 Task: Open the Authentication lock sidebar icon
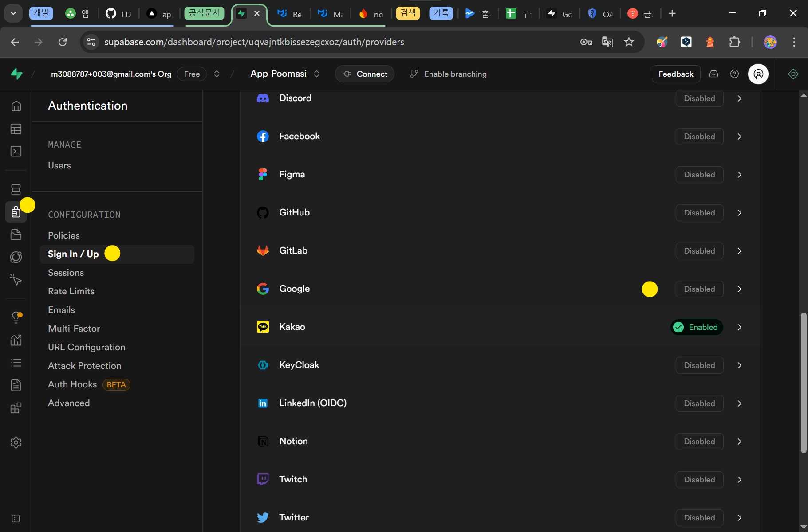16,212
